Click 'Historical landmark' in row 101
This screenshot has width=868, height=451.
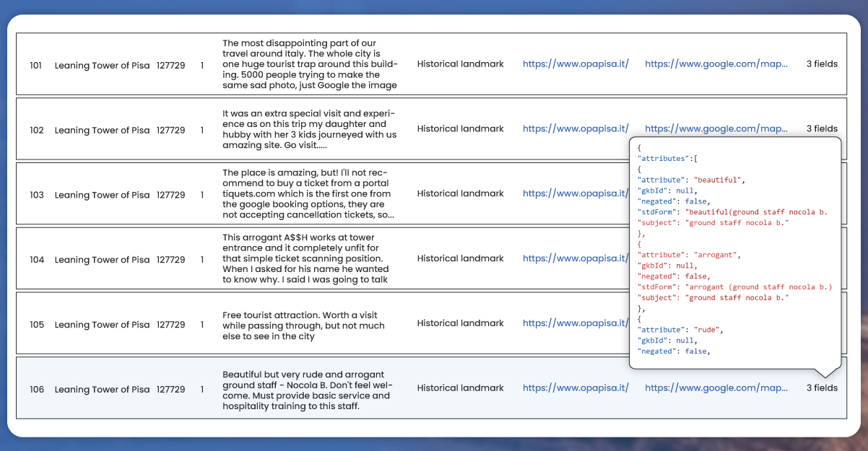click(461, 64)
